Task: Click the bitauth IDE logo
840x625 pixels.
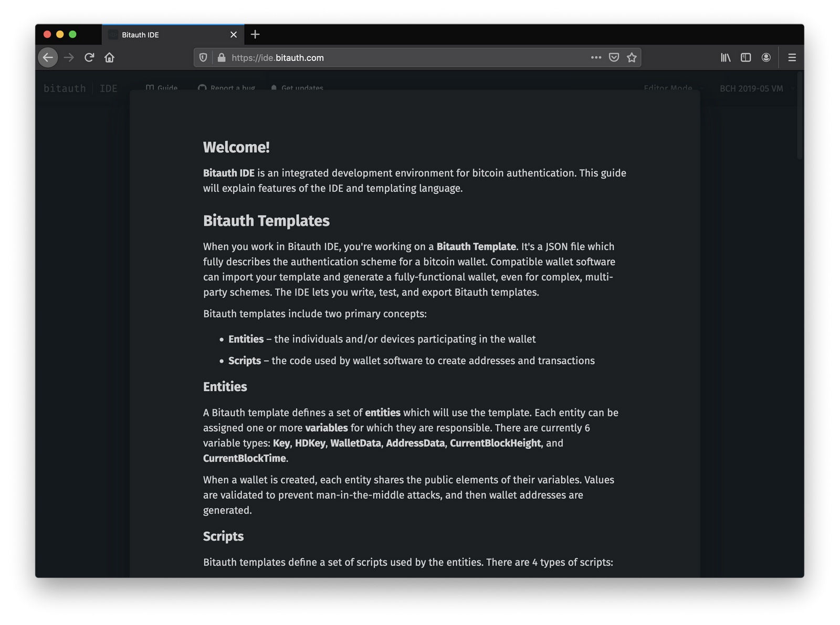Action: 79,88
